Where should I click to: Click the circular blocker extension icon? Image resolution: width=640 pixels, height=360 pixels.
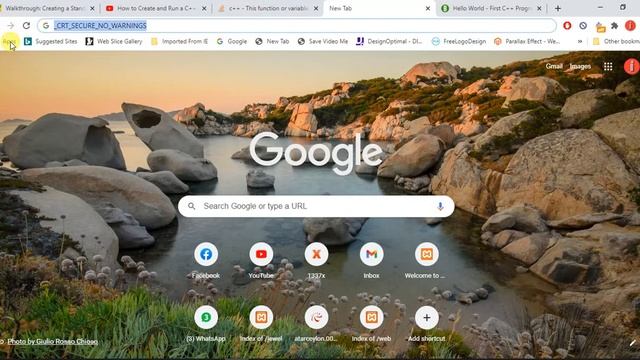coord(583,26)
